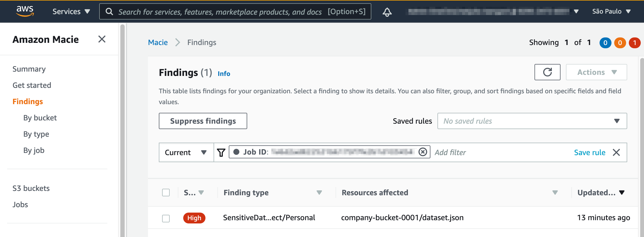Click the Suppress findings button
Image resolution: width=644 pixels, height=237 pixels.
[x=203, y=121]
